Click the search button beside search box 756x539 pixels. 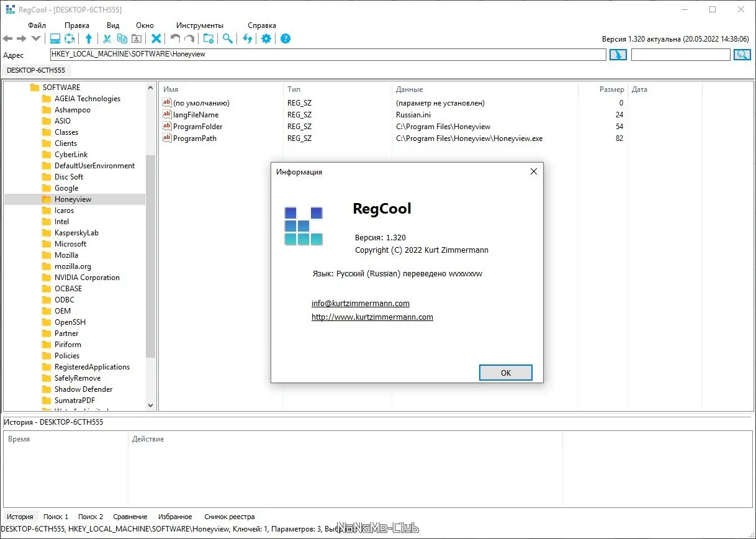(742, 55)
